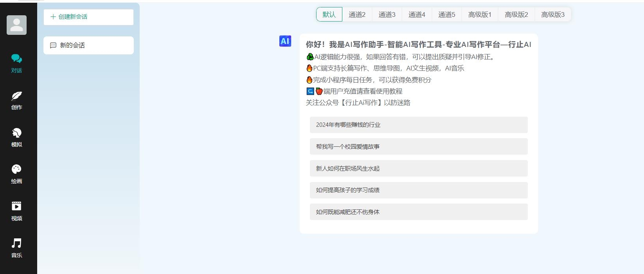Click the line AI逻辑能力很强
This screenshot has width=644, height=274.
coord(401,57)
